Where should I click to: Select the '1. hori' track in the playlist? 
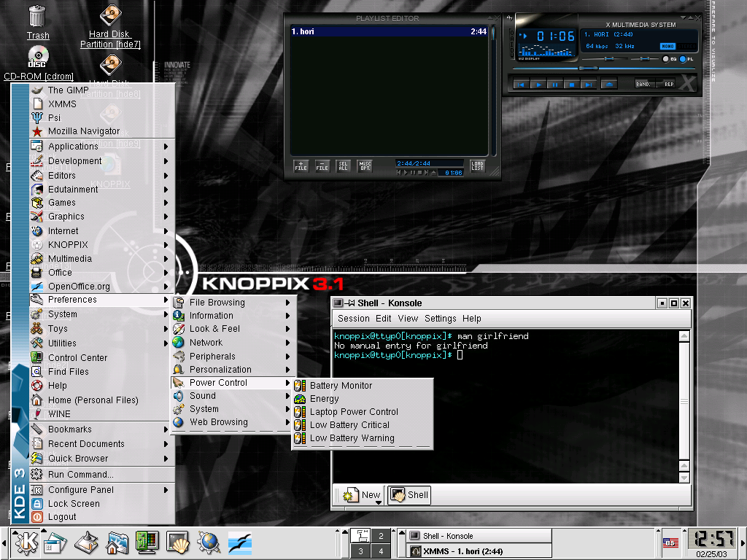tap(389, 31)
